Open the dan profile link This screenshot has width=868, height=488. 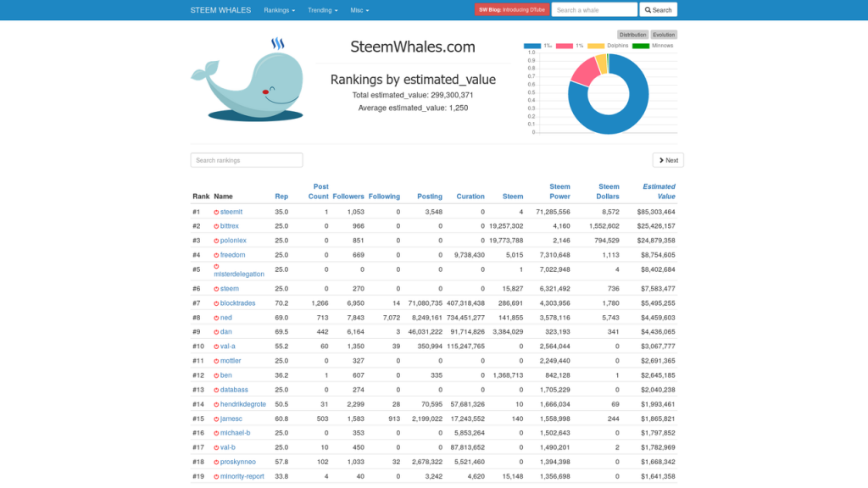click(225, 332)
